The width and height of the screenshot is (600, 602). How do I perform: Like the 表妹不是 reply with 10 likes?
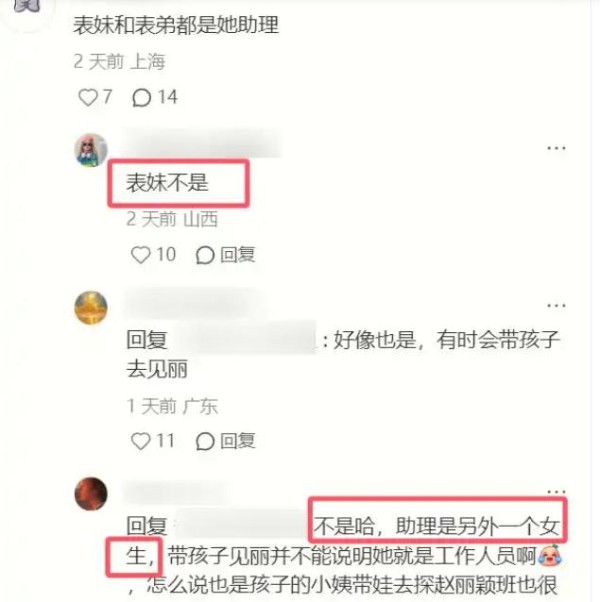point(140,255)
